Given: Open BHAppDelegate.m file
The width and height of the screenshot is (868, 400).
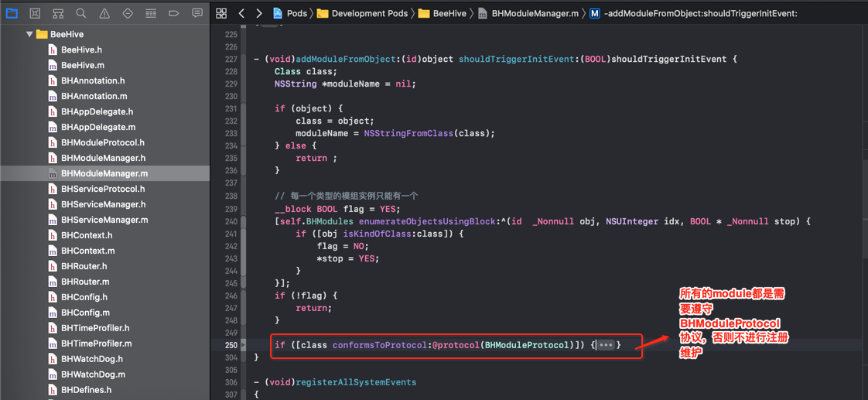Looking at the screenshot, I should [x=91, y=127].
